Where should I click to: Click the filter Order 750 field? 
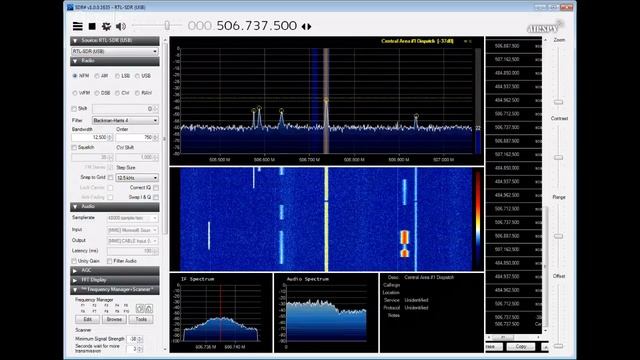tap(137, 138)
